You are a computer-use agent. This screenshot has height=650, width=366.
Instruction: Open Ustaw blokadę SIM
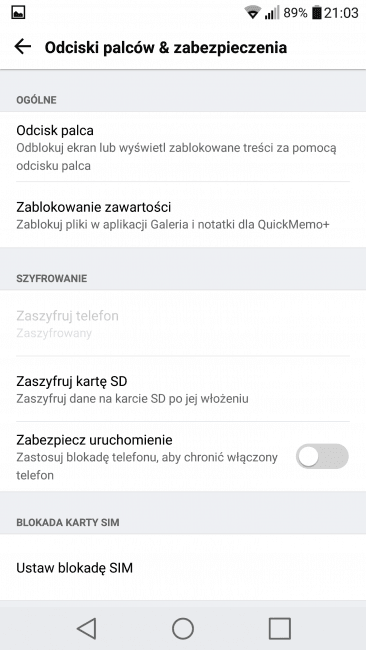coord(183,567)
